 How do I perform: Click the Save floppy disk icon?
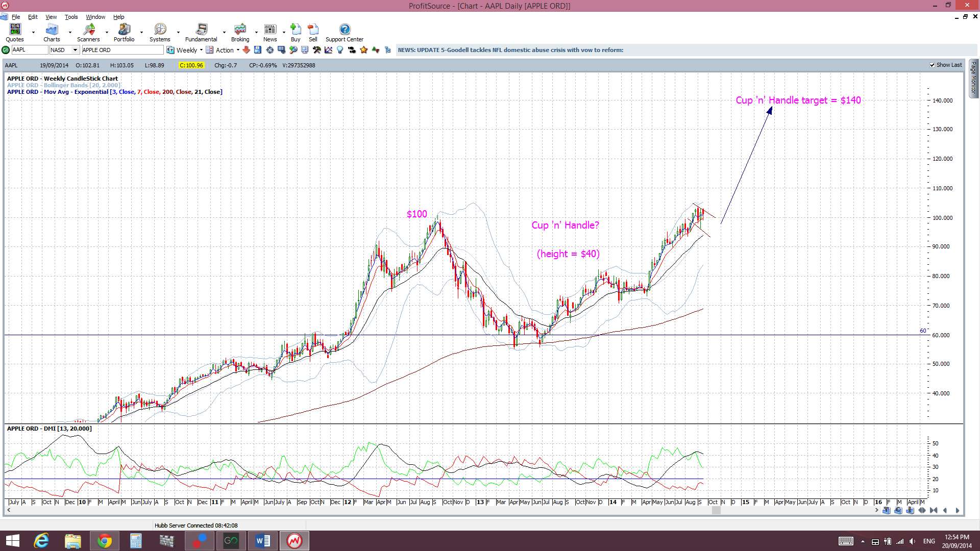pos(258,50)
